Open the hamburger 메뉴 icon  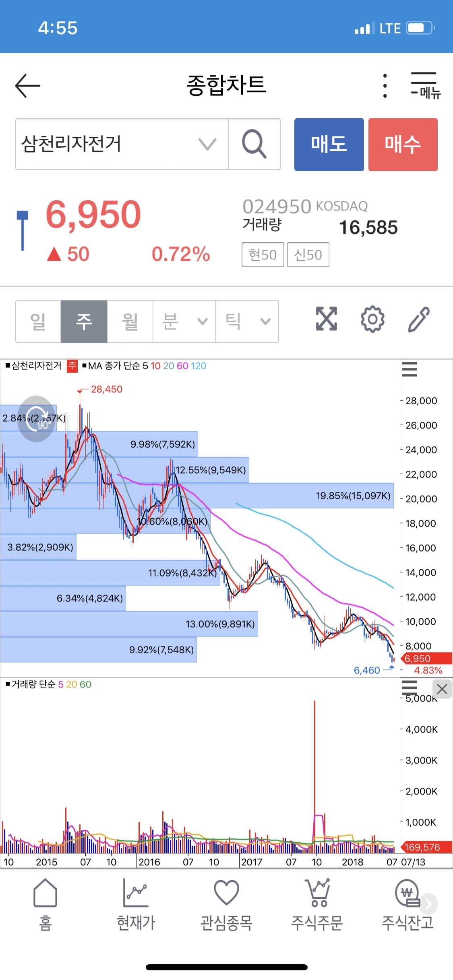425,85
